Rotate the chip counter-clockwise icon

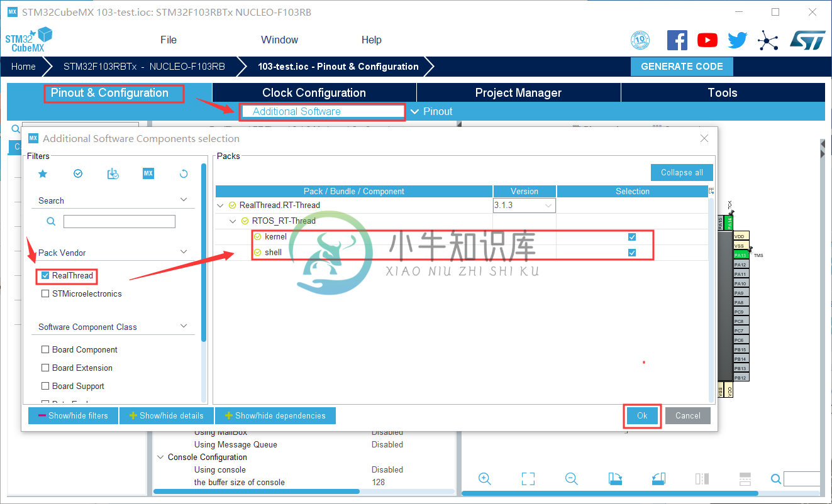point(658,479)
